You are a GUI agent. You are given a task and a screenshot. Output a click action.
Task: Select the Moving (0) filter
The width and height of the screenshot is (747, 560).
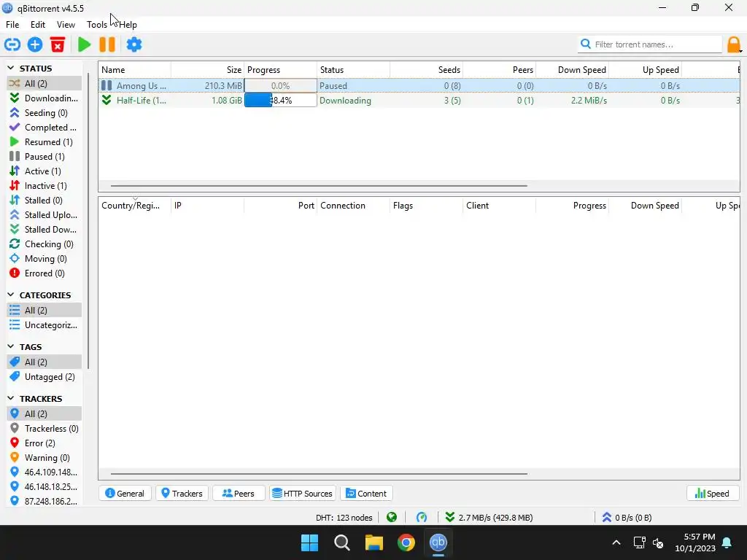coord(44,259)
